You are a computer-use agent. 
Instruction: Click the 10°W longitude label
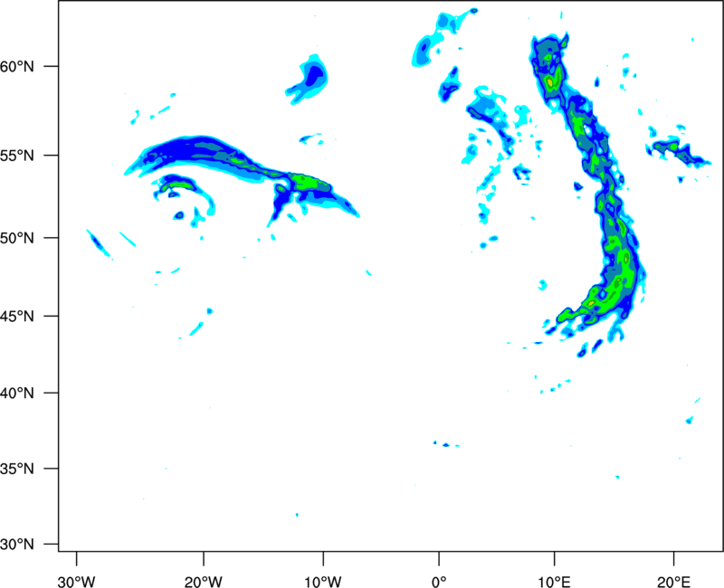323,582
